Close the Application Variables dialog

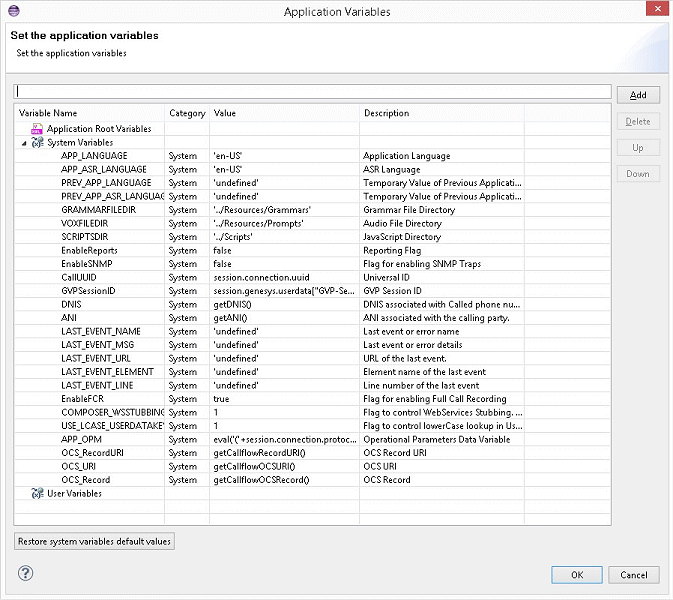coord(657,9)
